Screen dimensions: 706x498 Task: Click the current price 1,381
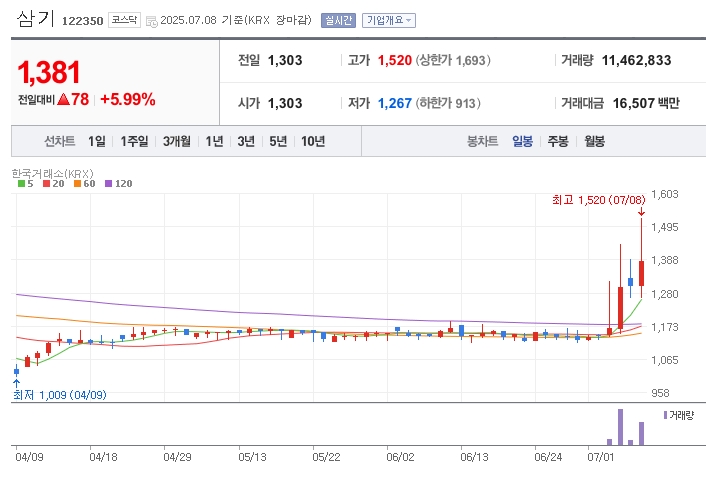pyautogui.click(x=49, y=72)
